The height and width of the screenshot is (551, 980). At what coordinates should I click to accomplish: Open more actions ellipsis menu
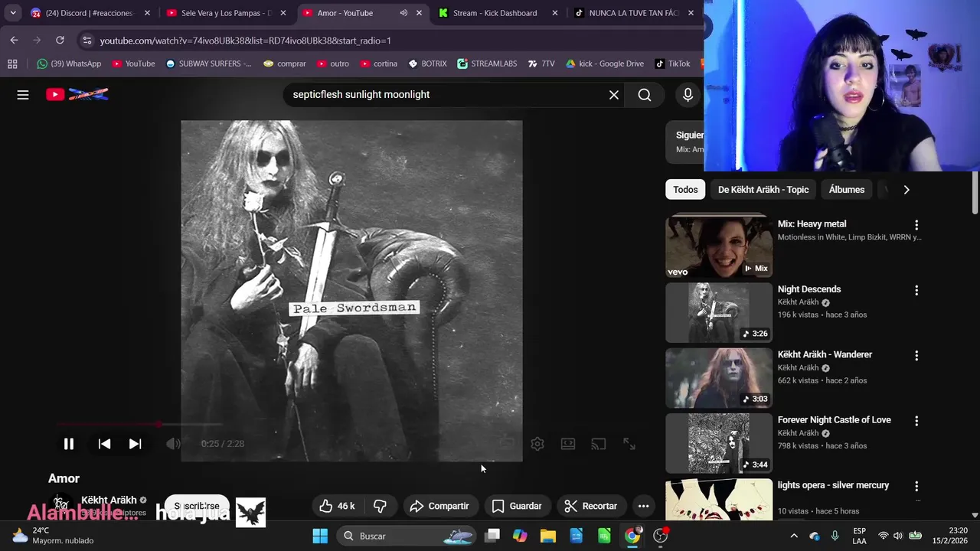(643, 506)
